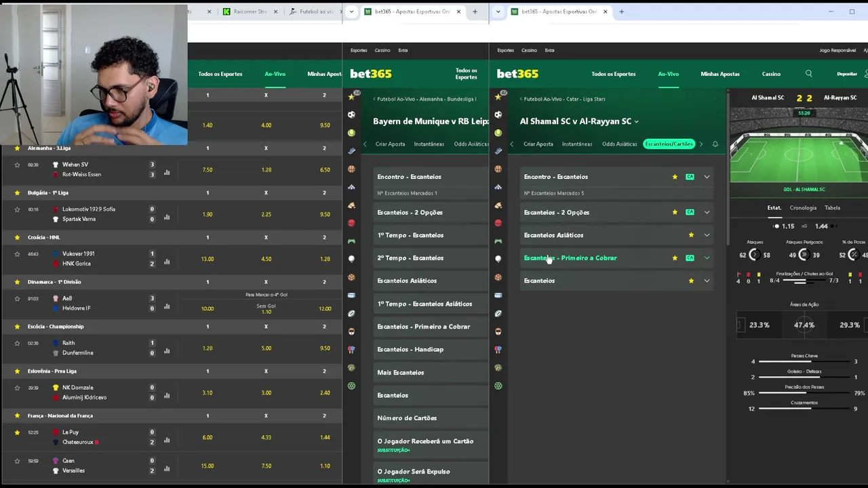Open stats chart icon for AaB match

pos(167,306)
